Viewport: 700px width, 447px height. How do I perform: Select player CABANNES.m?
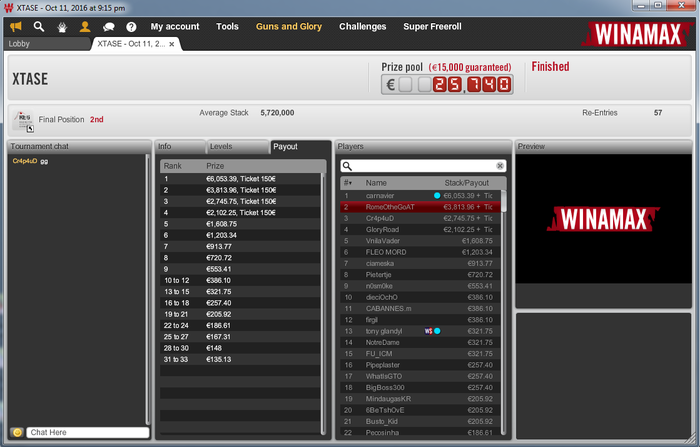[x=420, y=309]
